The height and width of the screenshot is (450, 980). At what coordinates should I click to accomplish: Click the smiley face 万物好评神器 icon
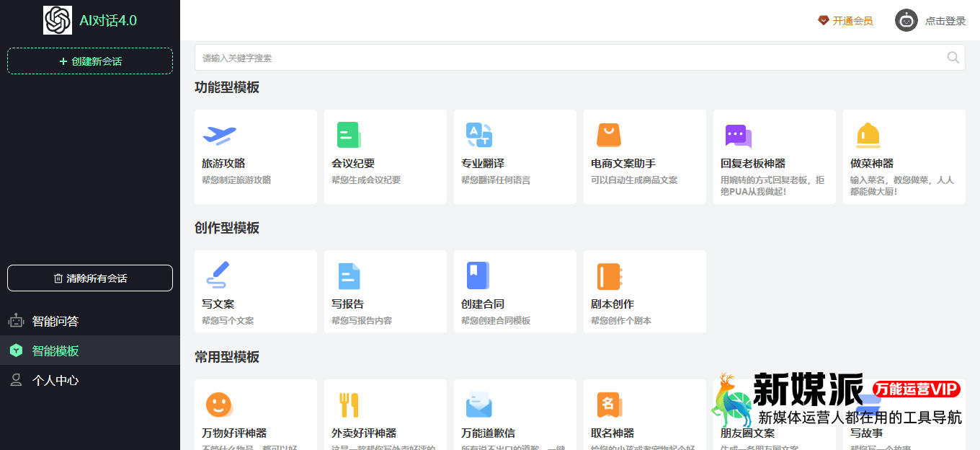click(x=219, y=405)
